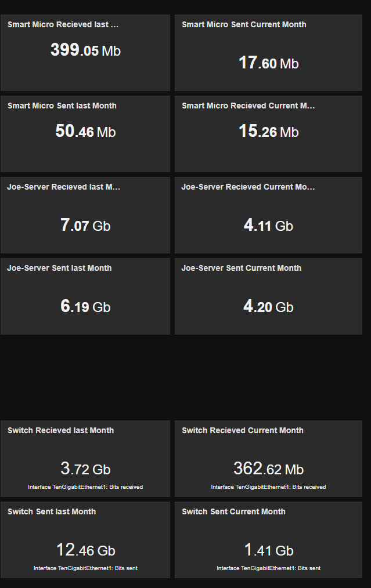Image resolution: width=371 pixels, height=588 pixels.
Task: Click the Smart Micro Sent Current Month title
Action: pos(244,25)
